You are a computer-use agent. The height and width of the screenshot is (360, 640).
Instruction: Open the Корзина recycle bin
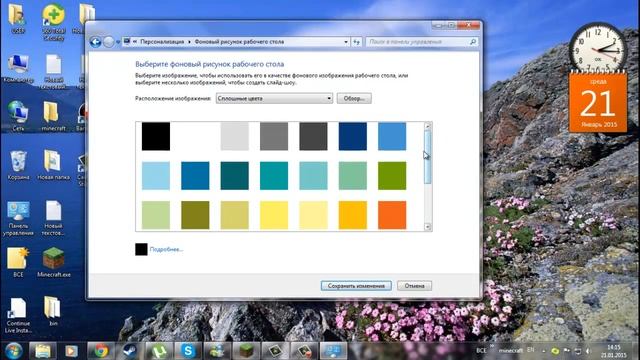pyautogui.click(x=18, y=165)
